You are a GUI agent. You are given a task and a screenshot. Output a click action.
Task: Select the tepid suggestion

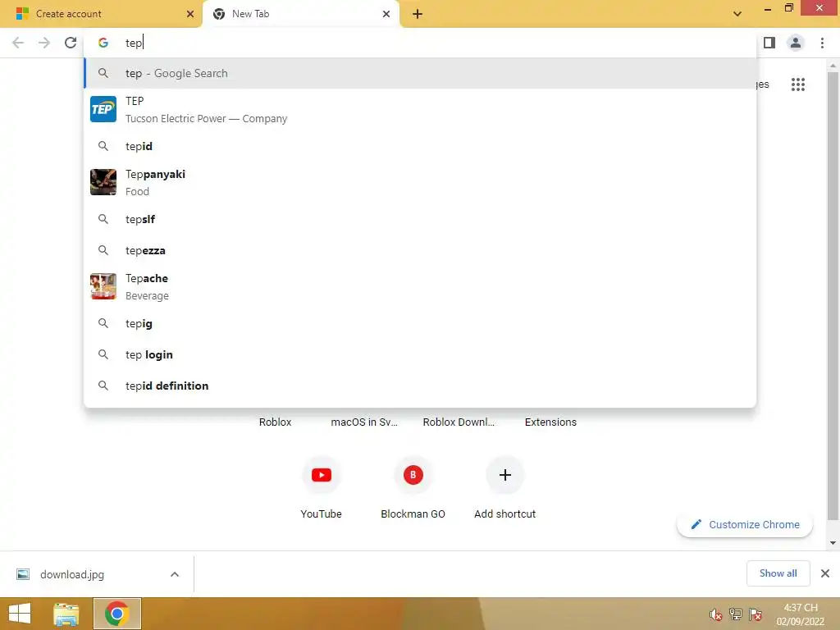coord(420,146)
